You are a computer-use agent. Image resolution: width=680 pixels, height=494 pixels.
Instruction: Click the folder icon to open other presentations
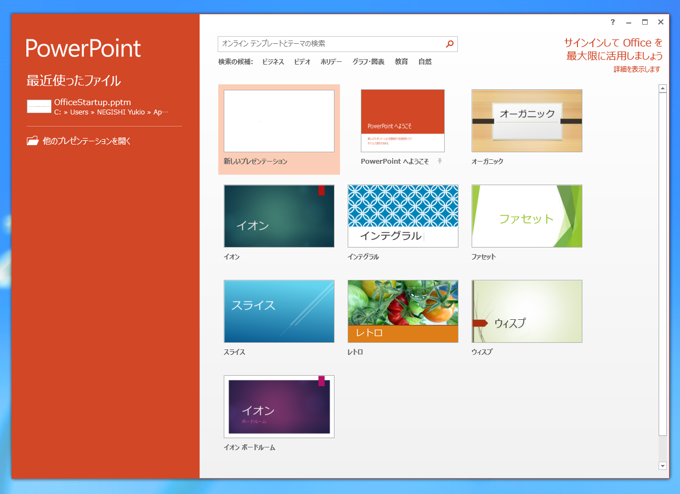point(33,141)
